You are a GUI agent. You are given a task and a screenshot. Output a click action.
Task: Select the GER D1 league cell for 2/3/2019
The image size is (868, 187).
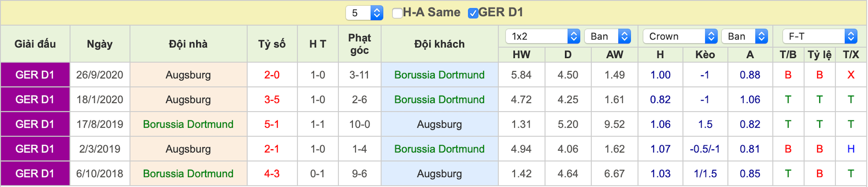(x=35, y=149)
